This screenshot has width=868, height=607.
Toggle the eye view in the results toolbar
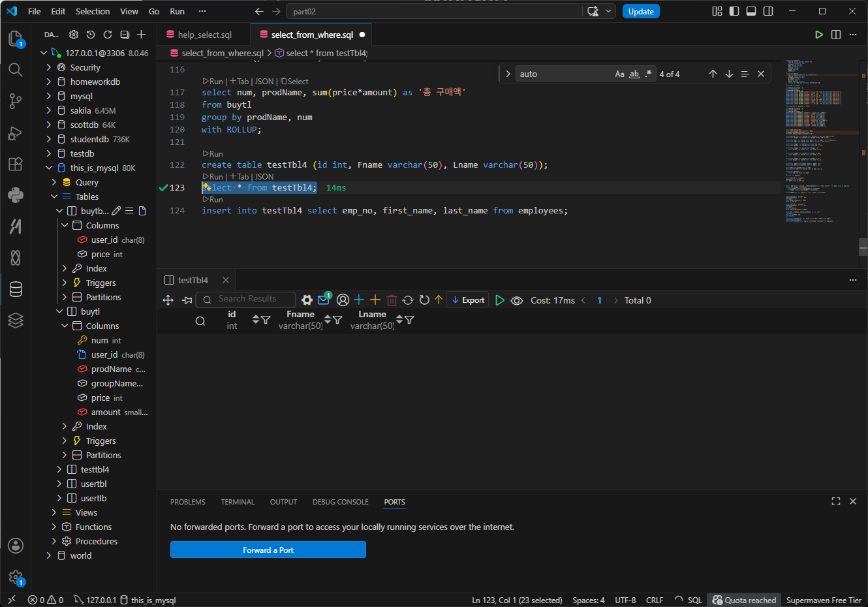click(517, 300)
